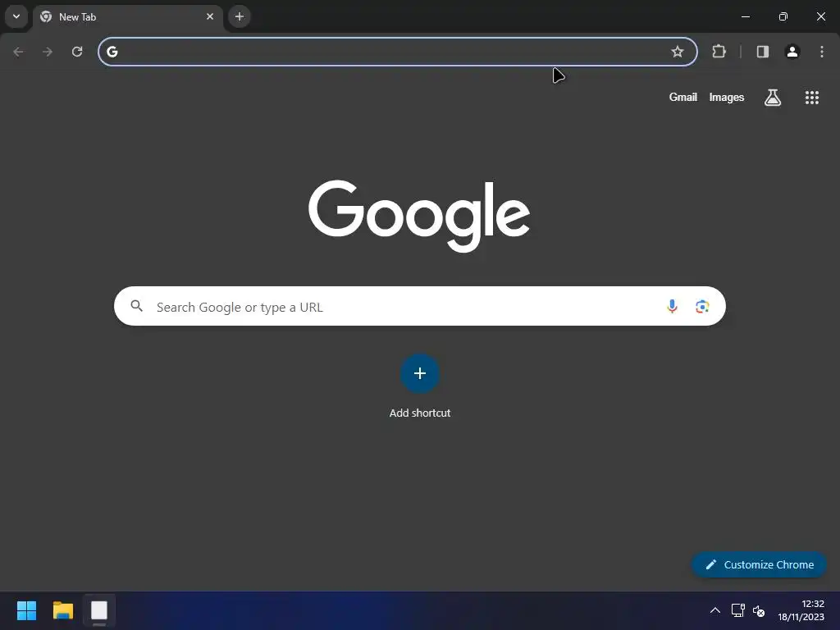Close the New Tab tab
840x630 pixels.
(x=210, y=16)
